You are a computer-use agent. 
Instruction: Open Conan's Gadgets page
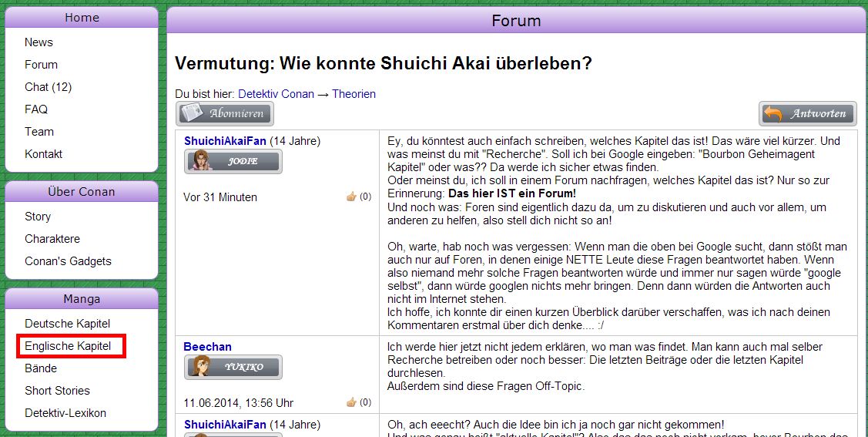68,261
